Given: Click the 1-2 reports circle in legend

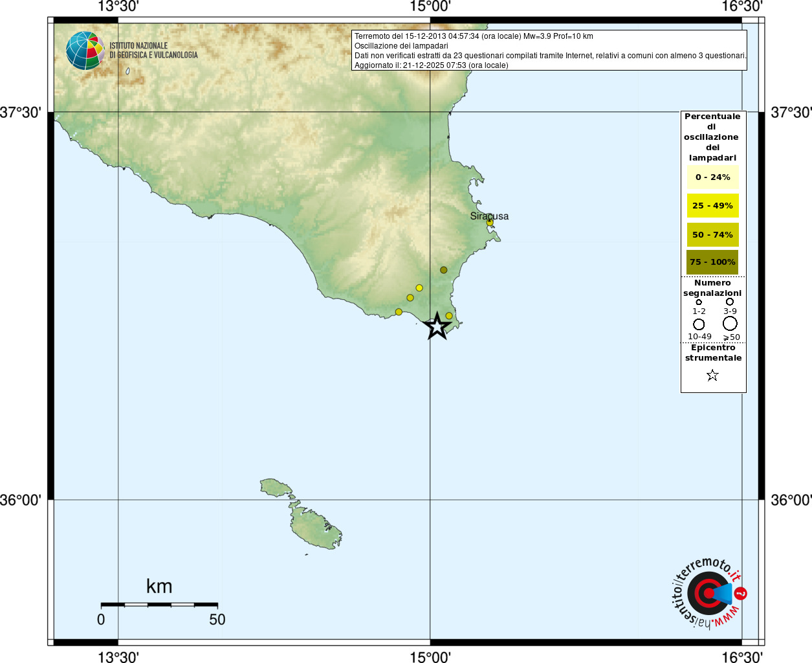Looking at the screenshot, I should click(699, 302).
